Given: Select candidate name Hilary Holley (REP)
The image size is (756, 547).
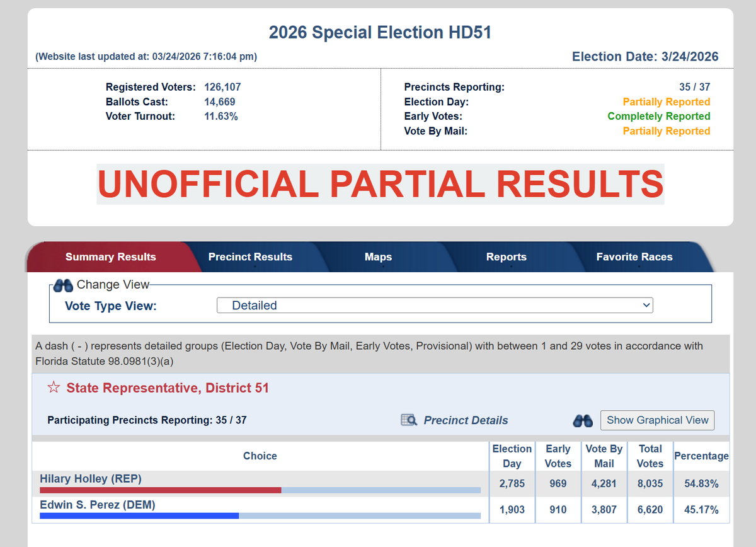Looking at the screenshot, I should coord(91,479).
